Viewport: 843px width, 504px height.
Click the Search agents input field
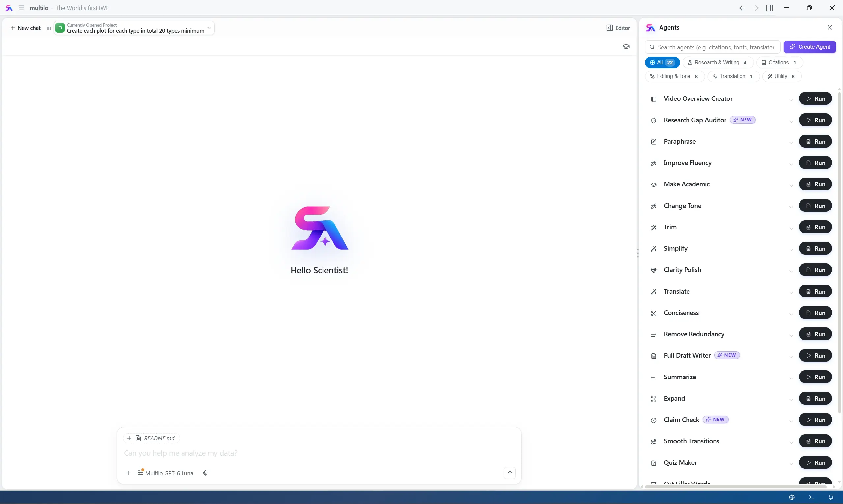(713, 47)
